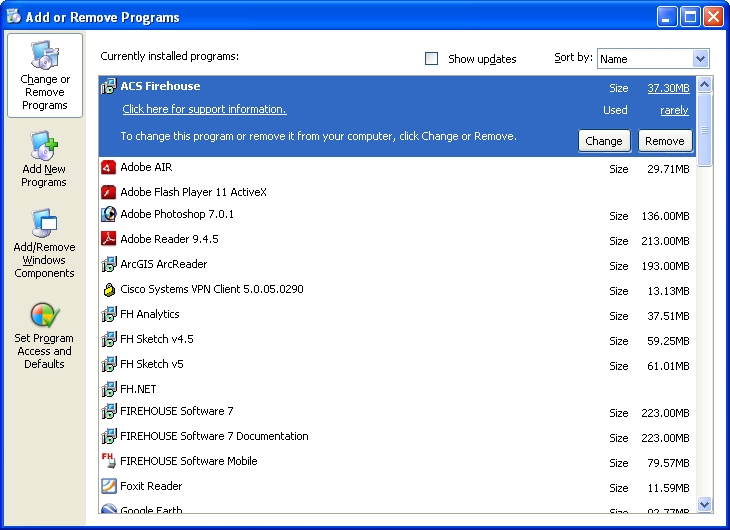Click the 11.59MB size value
This screenshot has width=730, height=530.
pyautogui.click(x=668, y=489)
